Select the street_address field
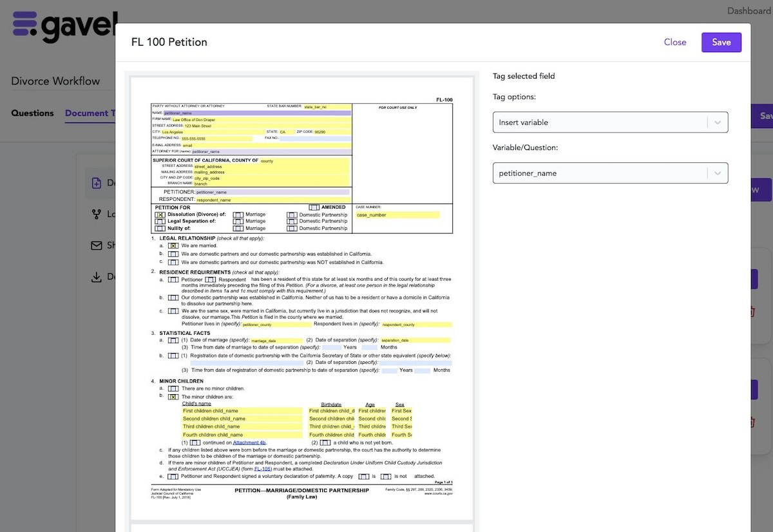The width and height of the screenshot is (773, 532). click(271, 167)
